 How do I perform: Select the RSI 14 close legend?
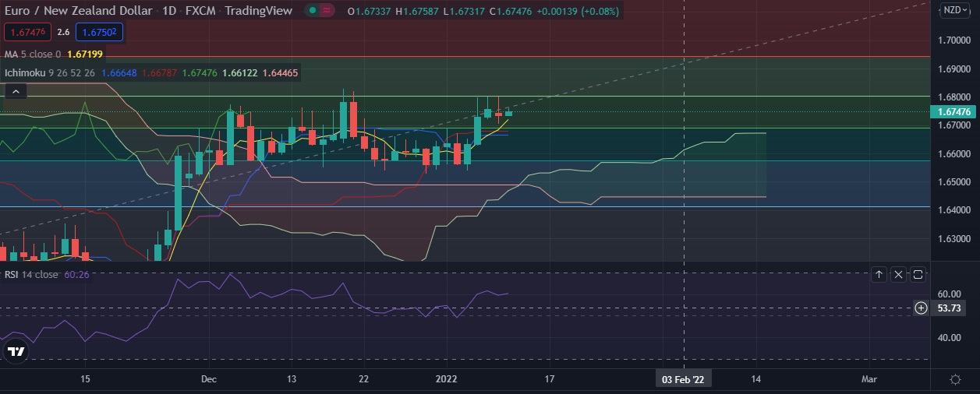click(x=31, y=274)
